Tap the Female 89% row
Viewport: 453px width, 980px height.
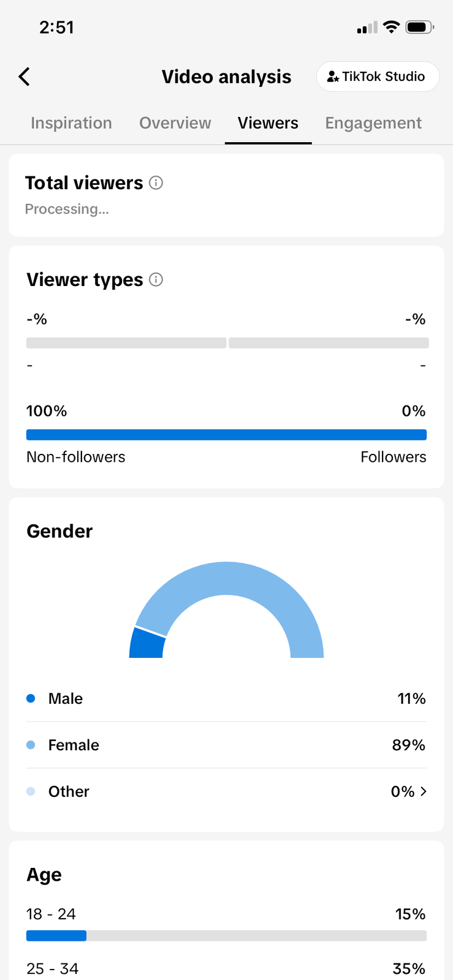tap(226, 745)
